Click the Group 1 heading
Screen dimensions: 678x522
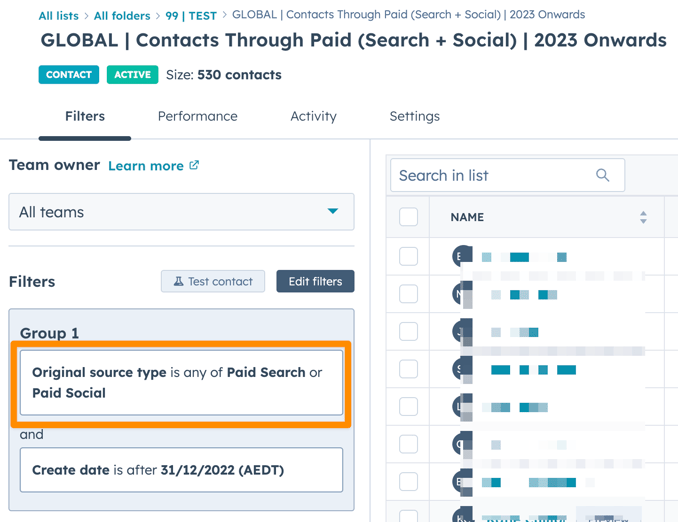tap(49, 333)
